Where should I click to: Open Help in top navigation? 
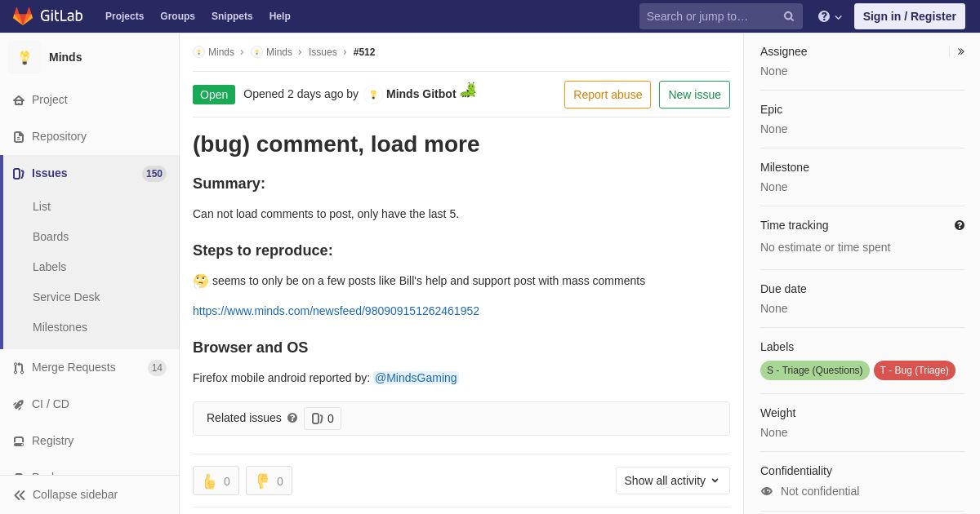[280, 16]
